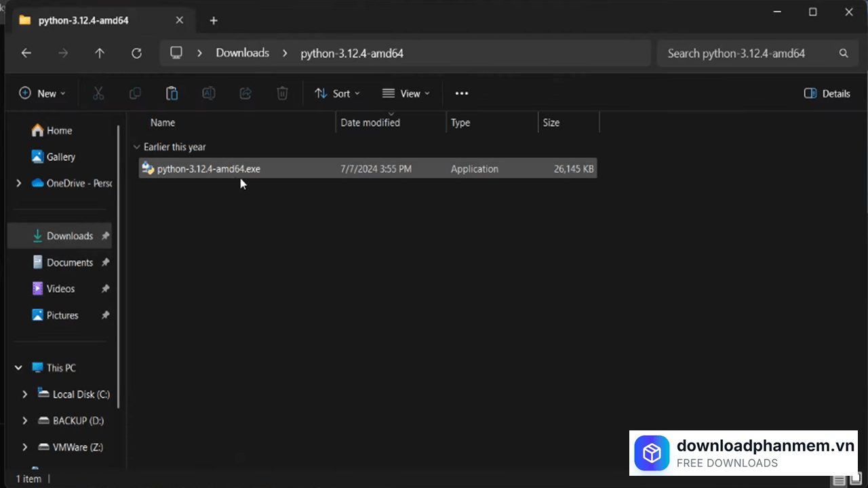Click the Cut scissors icon in toolbar

click(98, 94)
